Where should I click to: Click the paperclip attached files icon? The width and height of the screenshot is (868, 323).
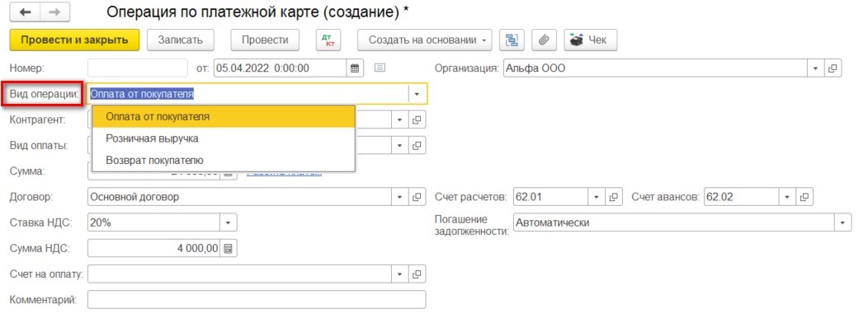[x=544, y=40]
